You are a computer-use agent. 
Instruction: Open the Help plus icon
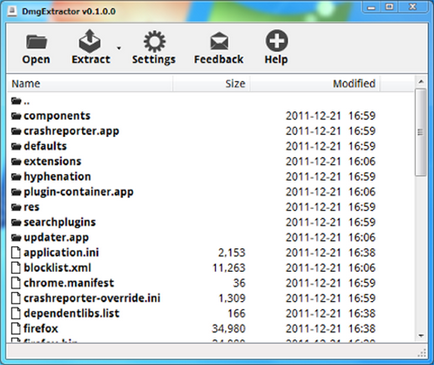[277, 41]
